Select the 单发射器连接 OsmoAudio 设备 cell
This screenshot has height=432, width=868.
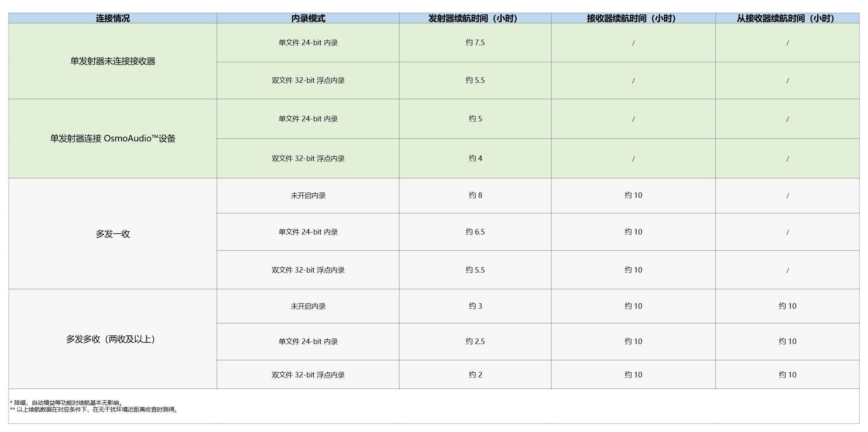[113, 139]
